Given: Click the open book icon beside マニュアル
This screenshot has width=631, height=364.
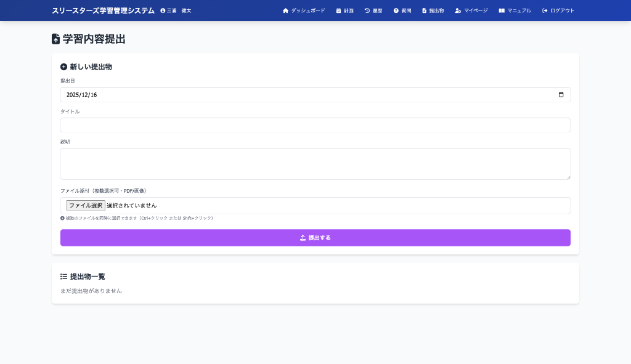Looking at the screenshot, I should 502,10.
